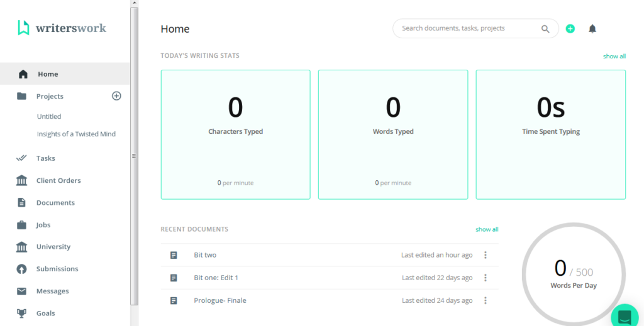Click the University building icon
Image resolution: width=644 pixels, height=326 pixels.
22,247
